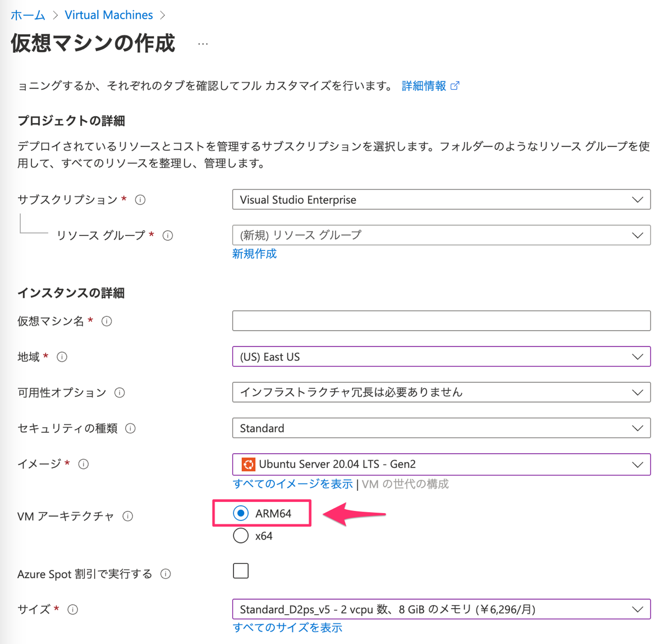Click the 新規作成 link under resource group
Image resolution: width=670 pixels, height=644 pixels.
point(254,254)
